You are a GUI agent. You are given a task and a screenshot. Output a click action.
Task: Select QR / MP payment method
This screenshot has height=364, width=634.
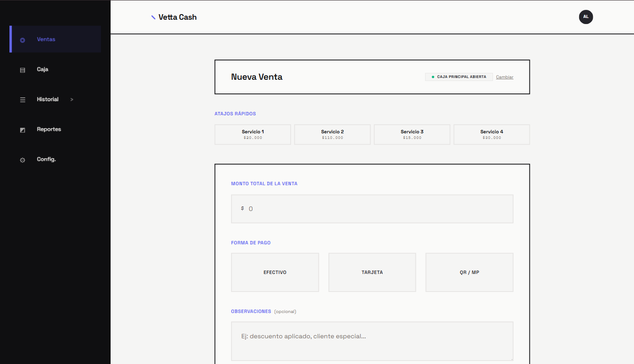pyautogui.click(x=469, y=272)
